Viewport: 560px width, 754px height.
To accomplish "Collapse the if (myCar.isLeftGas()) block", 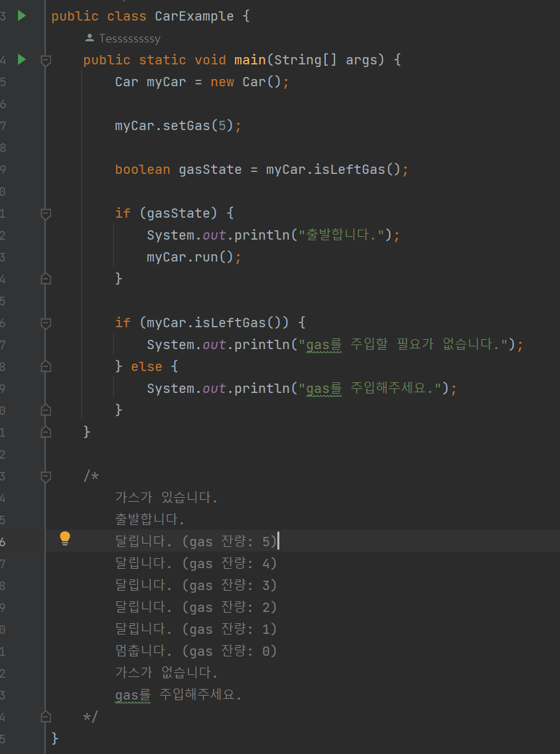I will pyautogui.click(x=45, y=323).
